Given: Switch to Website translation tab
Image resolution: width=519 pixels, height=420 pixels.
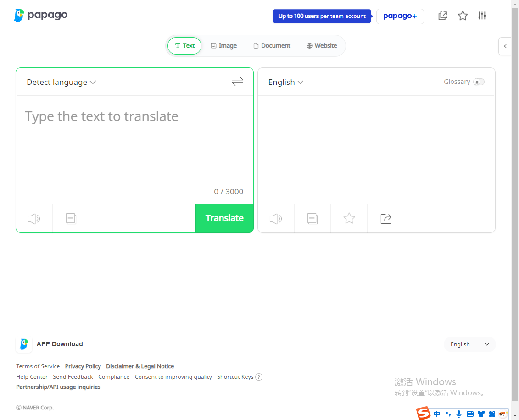Looking at the screenshot, I should pyautogui.click(x=322, y=46).
